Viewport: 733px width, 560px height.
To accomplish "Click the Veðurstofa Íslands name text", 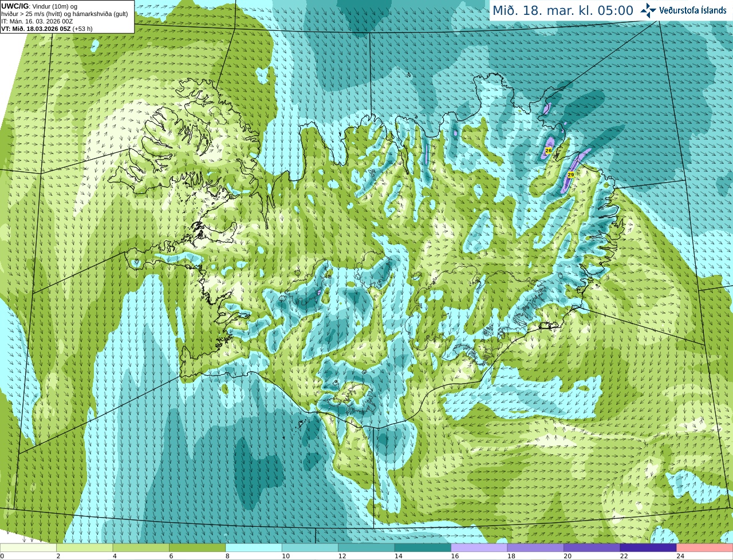I will pyautogui.click(x=693, y=10).
